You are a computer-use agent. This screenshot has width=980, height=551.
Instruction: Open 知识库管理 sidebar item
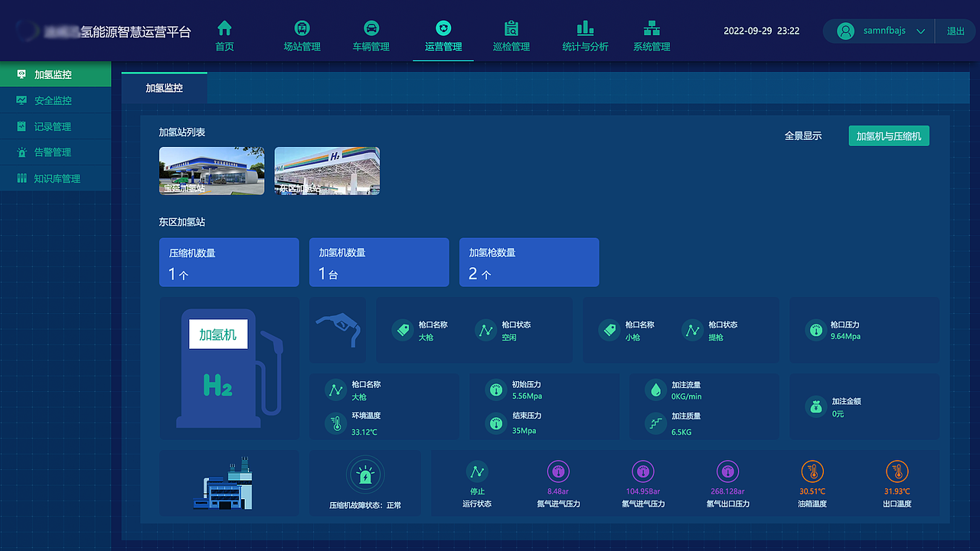pos(55,178)
